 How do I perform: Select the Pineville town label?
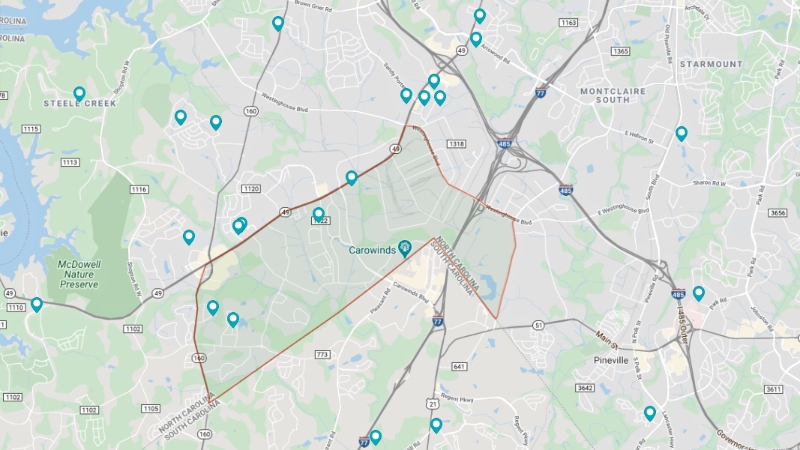[611, 360]
